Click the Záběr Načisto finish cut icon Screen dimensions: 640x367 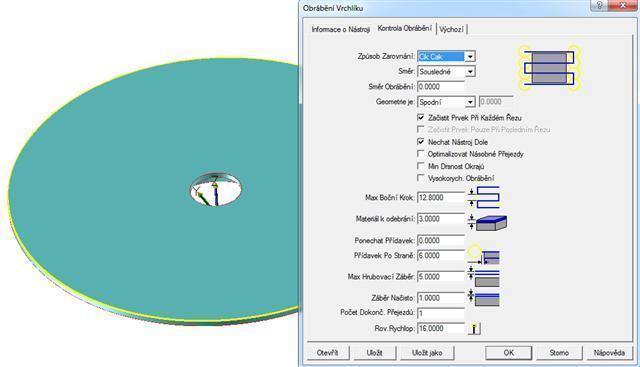coord(484,298)
